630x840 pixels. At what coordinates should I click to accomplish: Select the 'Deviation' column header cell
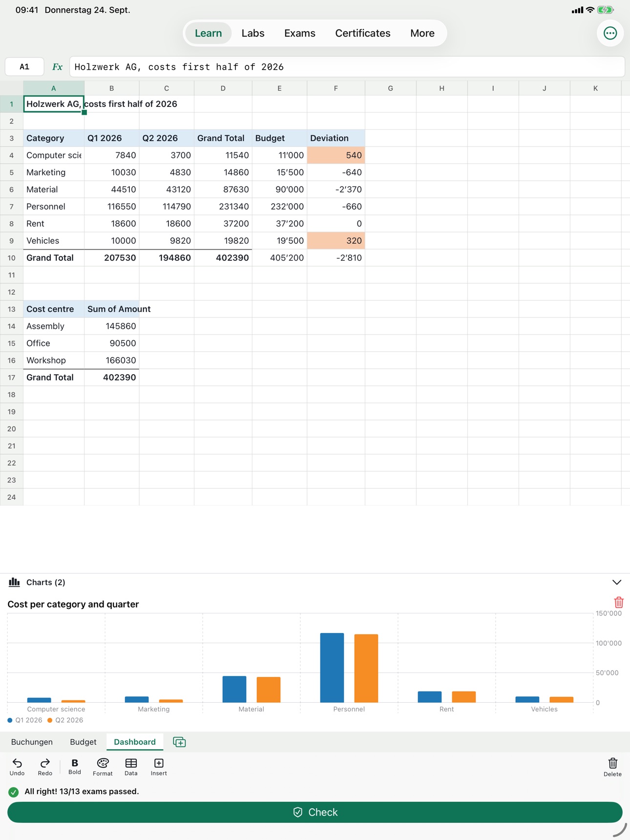click(336, 138)
